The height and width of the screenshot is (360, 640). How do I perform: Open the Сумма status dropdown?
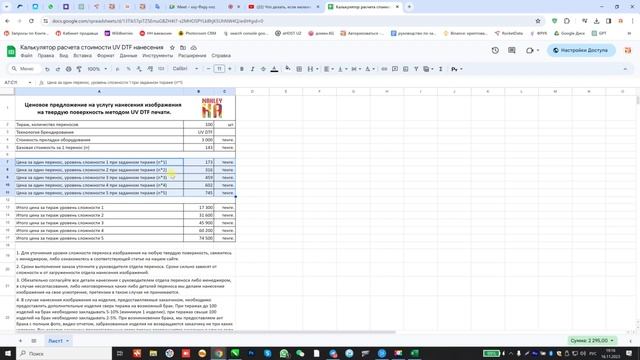[592, 340]
